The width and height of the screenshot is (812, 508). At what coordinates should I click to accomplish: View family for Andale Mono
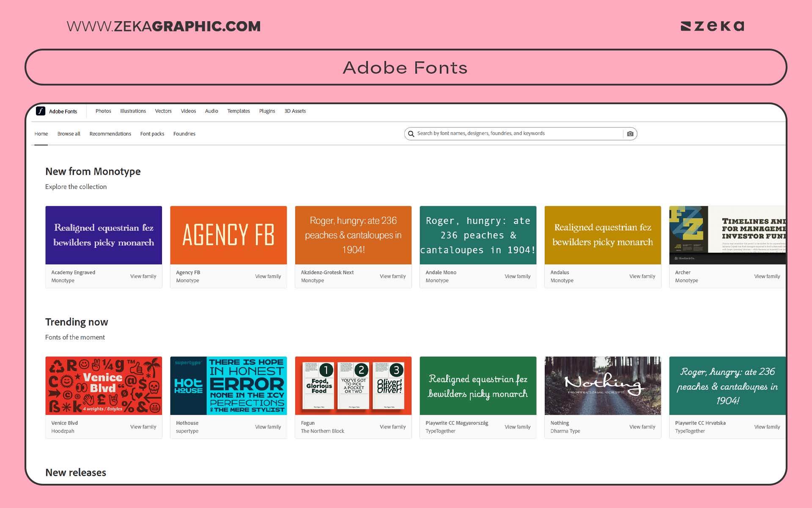click(517, 276)
